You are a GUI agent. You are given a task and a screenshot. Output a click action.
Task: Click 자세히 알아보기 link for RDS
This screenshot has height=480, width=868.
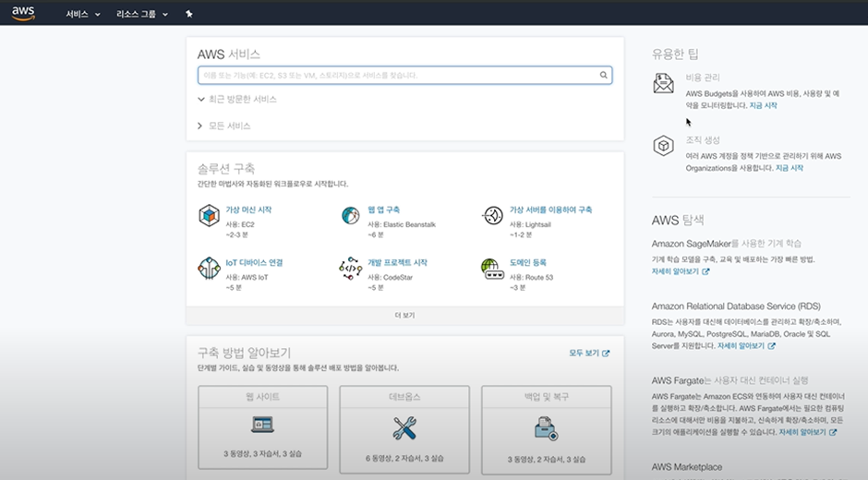741,345
